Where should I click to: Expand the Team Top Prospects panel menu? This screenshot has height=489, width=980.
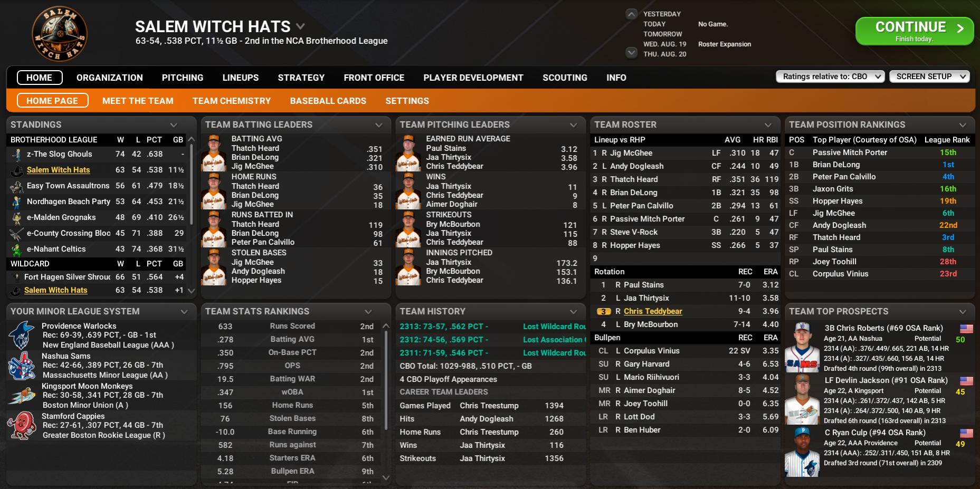point(963,312)
